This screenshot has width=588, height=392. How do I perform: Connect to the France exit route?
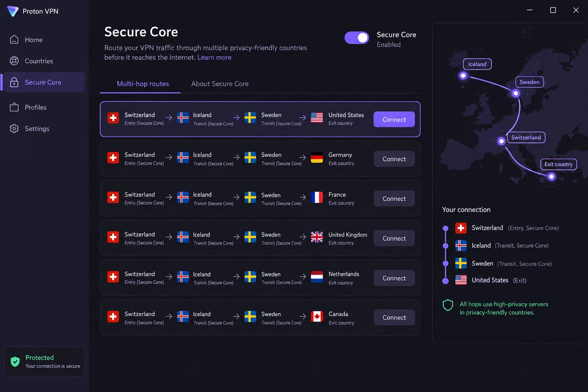point(394,199)
